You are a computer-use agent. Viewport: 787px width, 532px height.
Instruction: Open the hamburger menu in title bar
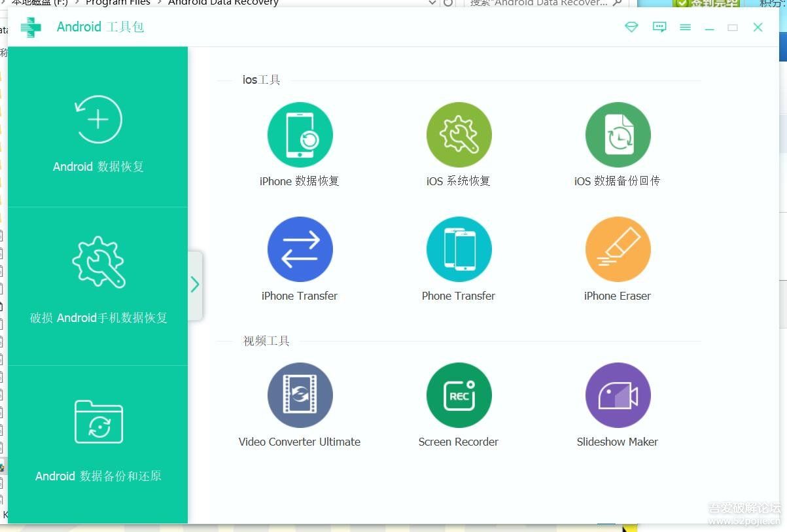tap(685, 27)
